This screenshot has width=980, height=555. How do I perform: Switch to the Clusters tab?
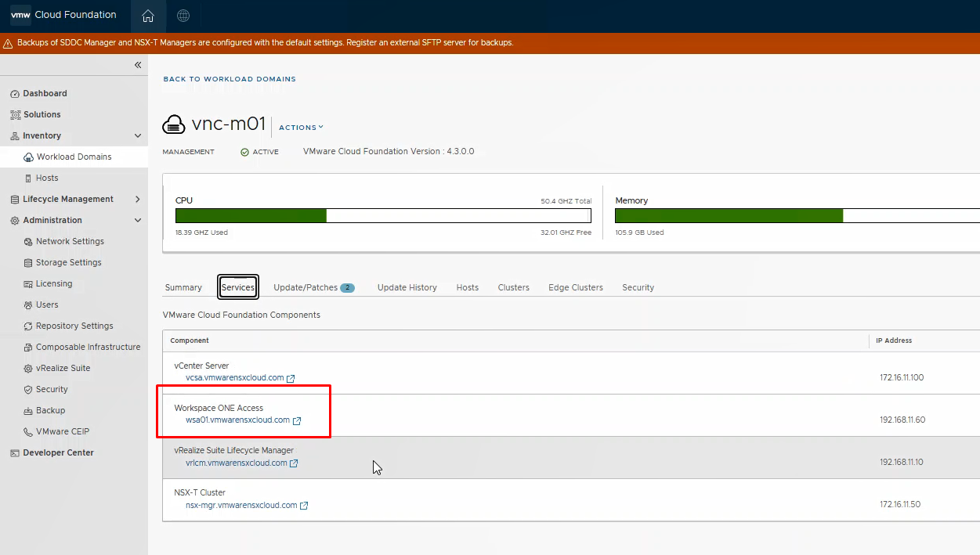coord(514,287)
